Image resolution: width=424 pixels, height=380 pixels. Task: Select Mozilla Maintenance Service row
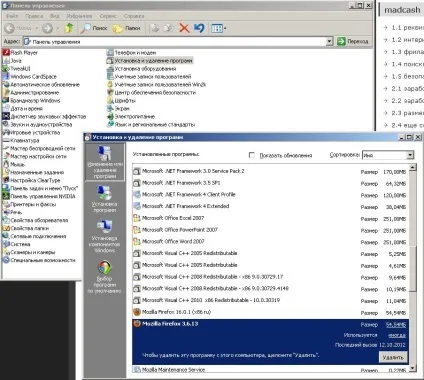point(270,369)
